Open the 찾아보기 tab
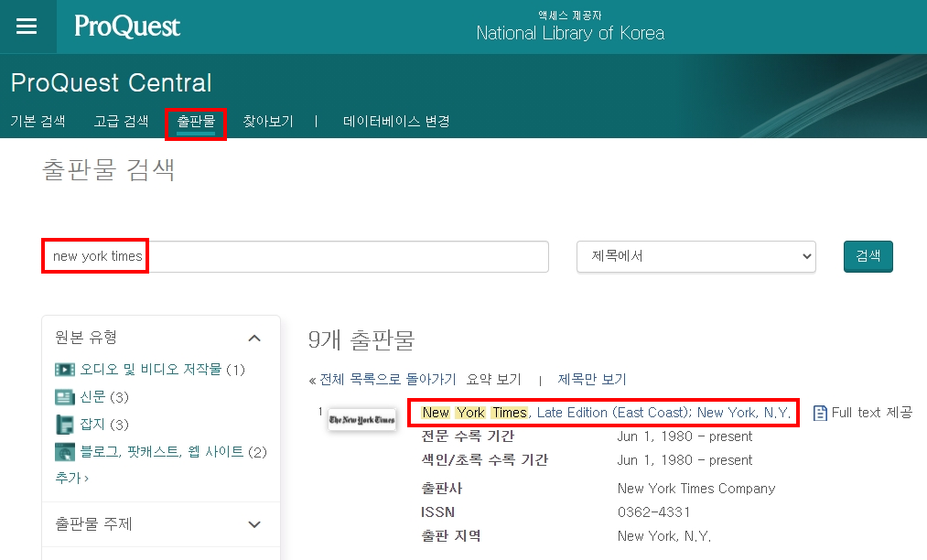 [x=268, y=121]
